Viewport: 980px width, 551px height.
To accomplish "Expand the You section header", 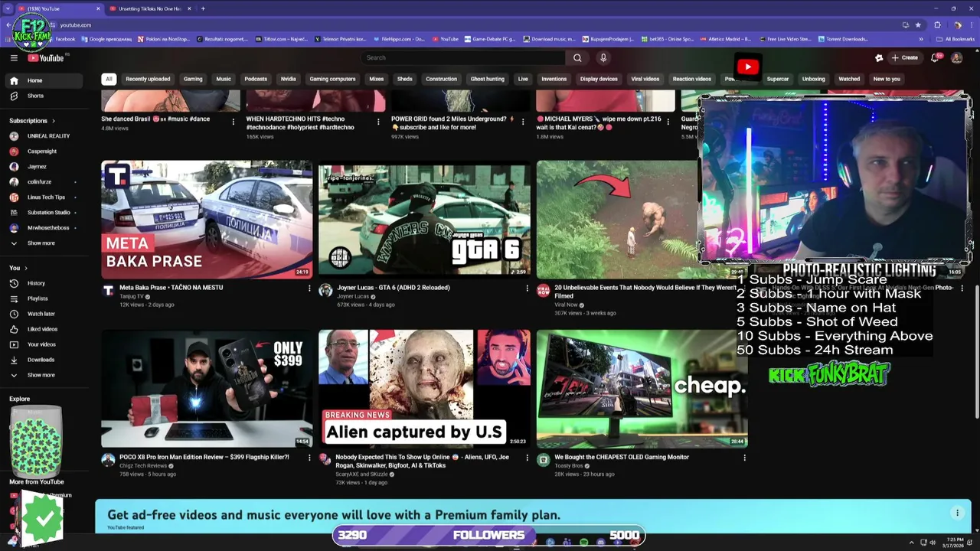I will click(x=18, y=268).
